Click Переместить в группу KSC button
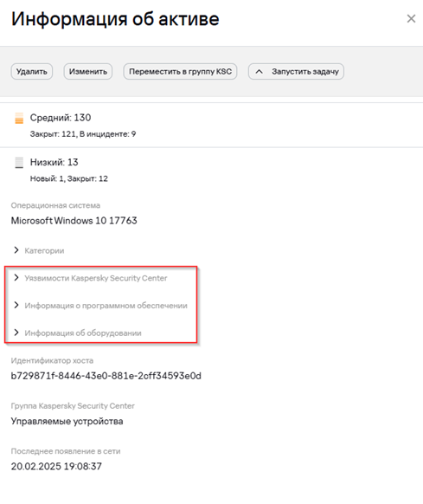 coord(180,71)
